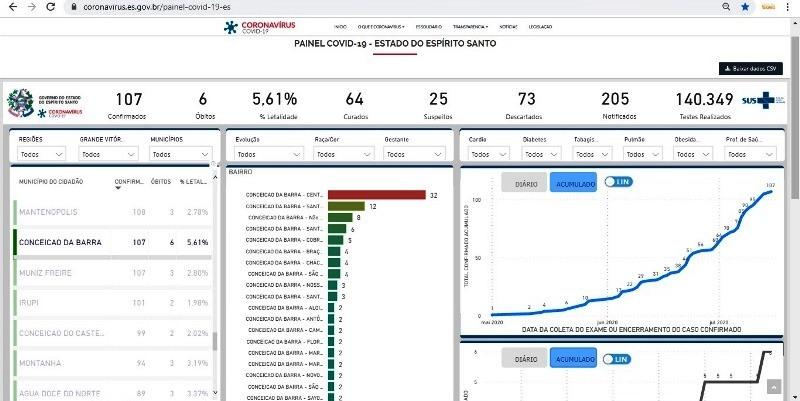Click the red bairro bar with 32 cases
800x401 pixels.
pos(377,195)
